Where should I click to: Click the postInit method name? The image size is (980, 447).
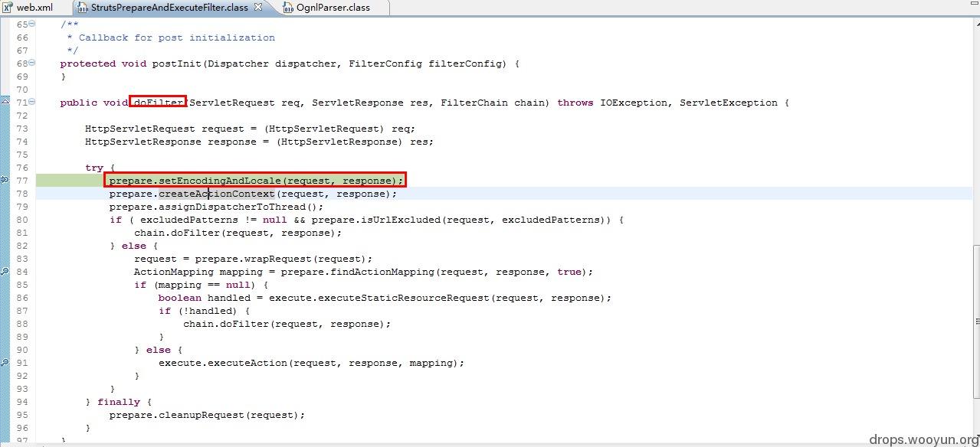click(176, 64)
